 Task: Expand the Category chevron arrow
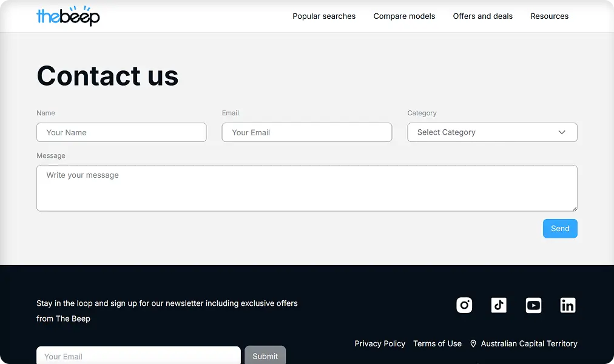[561, 132]
